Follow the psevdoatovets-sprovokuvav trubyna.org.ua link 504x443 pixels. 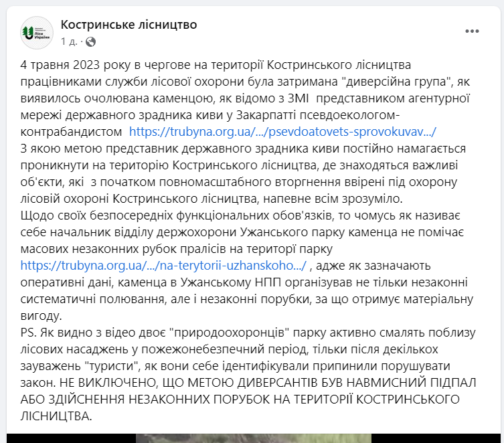[282, 132]
